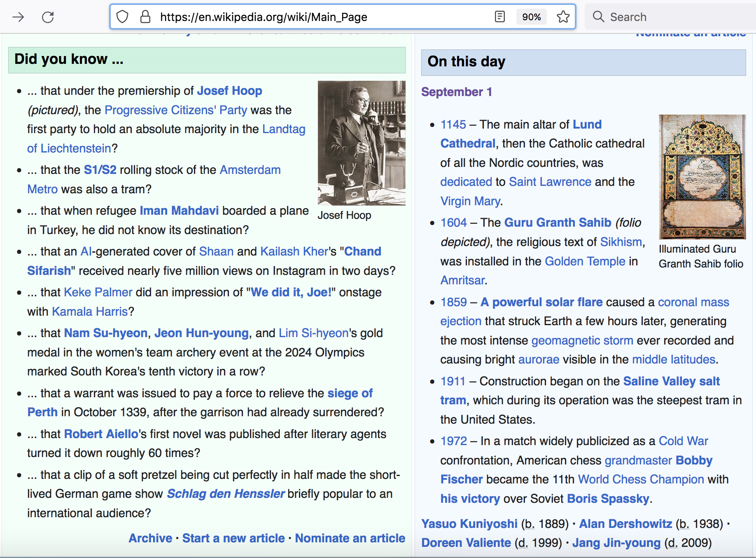The height and width of the screenshot is (558, 756).
Task: Open the year 1145 link
Action: pos(453,124)
